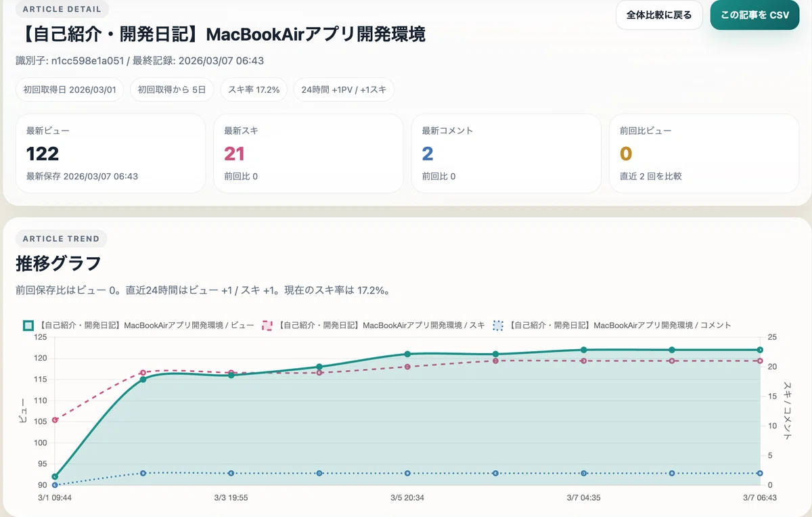Open the 最新コメント 2 card

pos(506,154)
